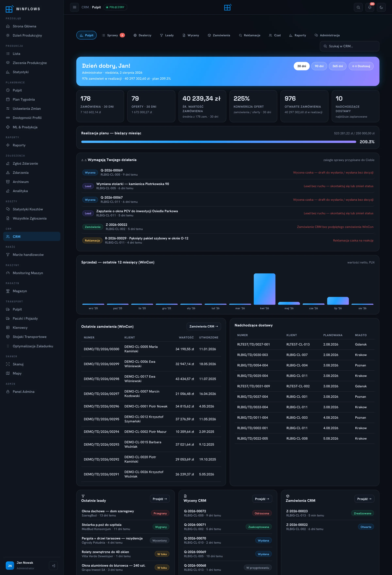The image size is (392, 575).
Task: Click the calendar icon for Plan Tygodnia
Action: [8, 99]
